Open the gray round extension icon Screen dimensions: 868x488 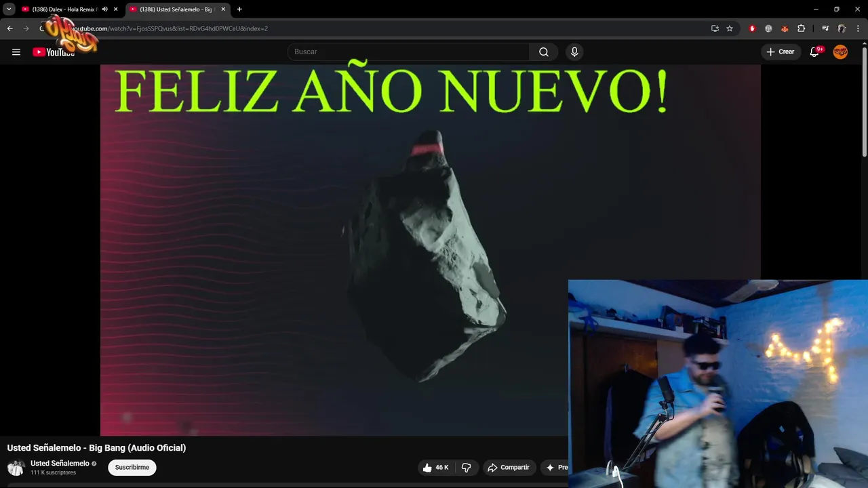(768, 28)
